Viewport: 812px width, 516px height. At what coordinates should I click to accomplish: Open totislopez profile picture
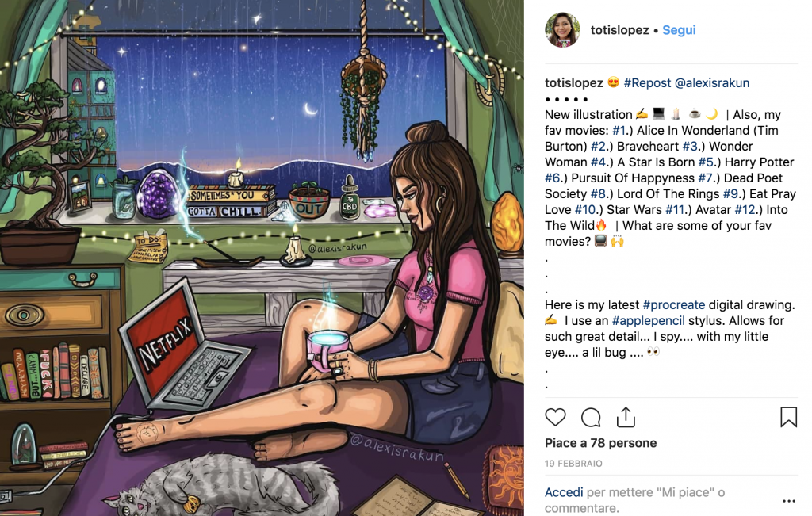tap(562, 30)
